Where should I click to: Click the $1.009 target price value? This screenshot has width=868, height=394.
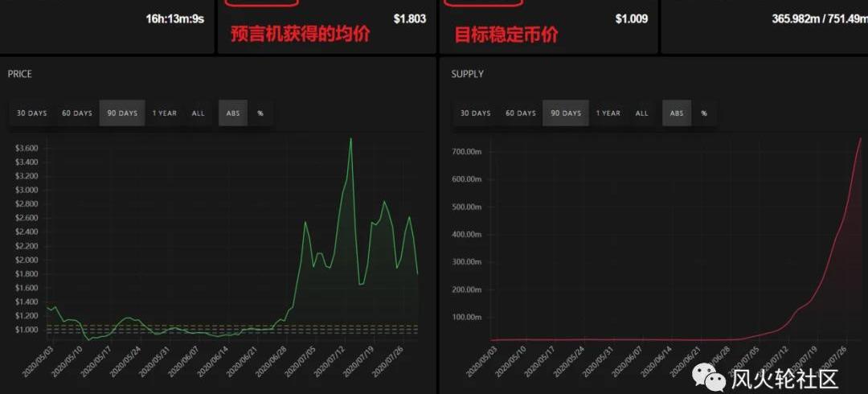632,18
